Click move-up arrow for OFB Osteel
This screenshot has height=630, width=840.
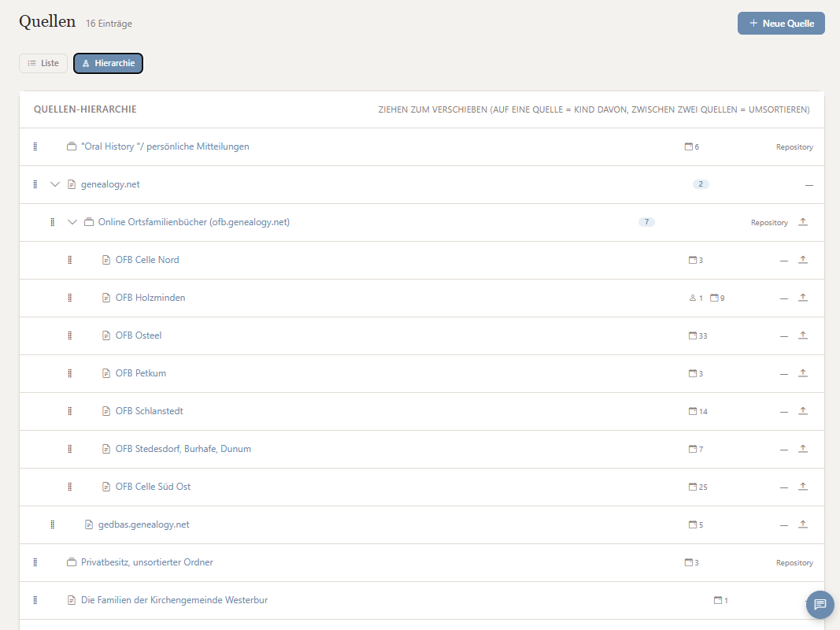803,335
